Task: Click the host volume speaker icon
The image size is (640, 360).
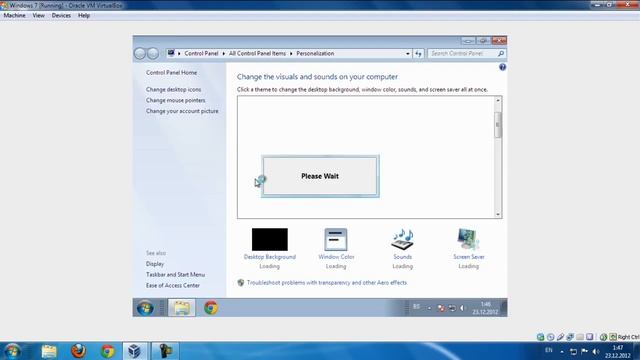Action: point(596,351)
